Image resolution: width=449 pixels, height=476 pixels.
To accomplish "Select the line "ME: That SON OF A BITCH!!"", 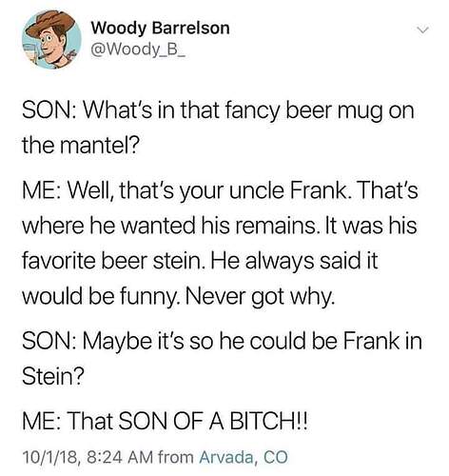I will click(165, 422).
